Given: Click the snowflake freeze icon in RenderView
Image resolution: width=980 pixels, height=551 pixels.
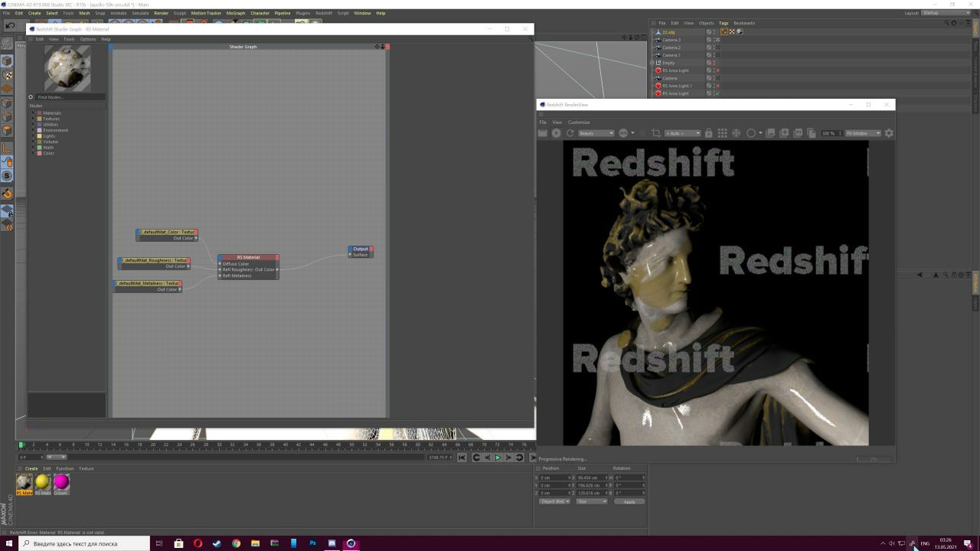Looking at the screenshot, I should tap(736, 133).
